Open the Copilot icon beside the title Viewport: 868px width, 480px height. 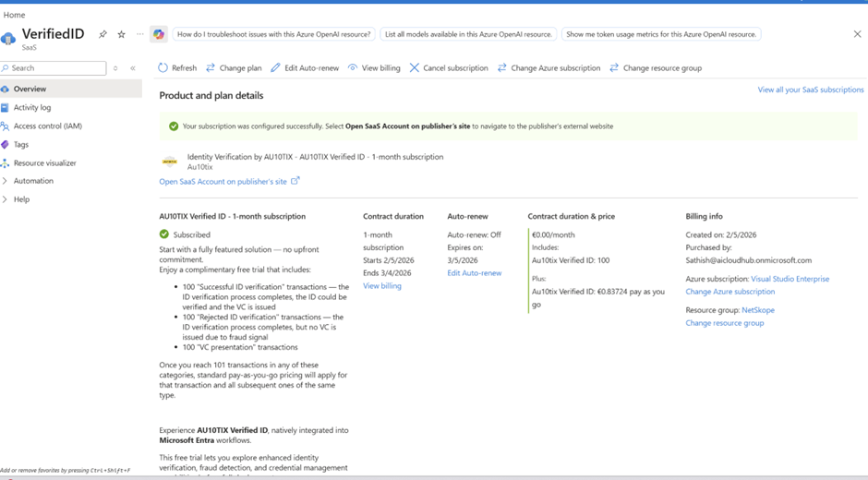[x=159, y=34]
